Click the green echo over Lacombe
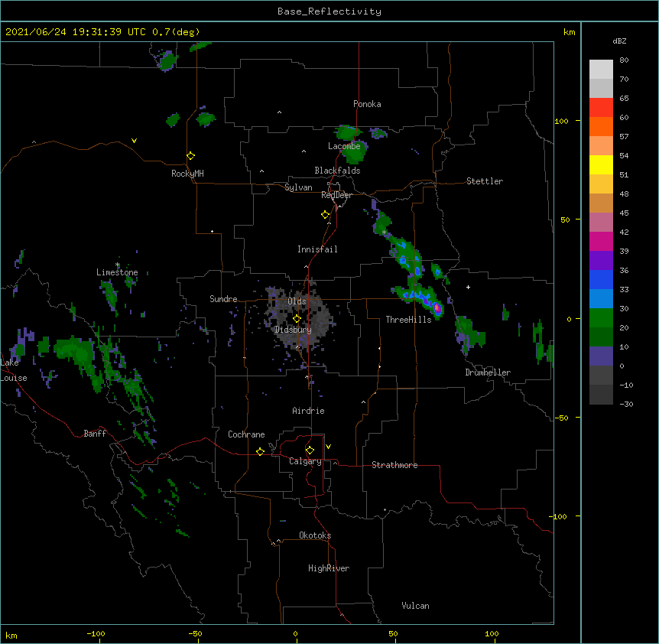Viewport: 659px width, 644px height. (354, 154)
